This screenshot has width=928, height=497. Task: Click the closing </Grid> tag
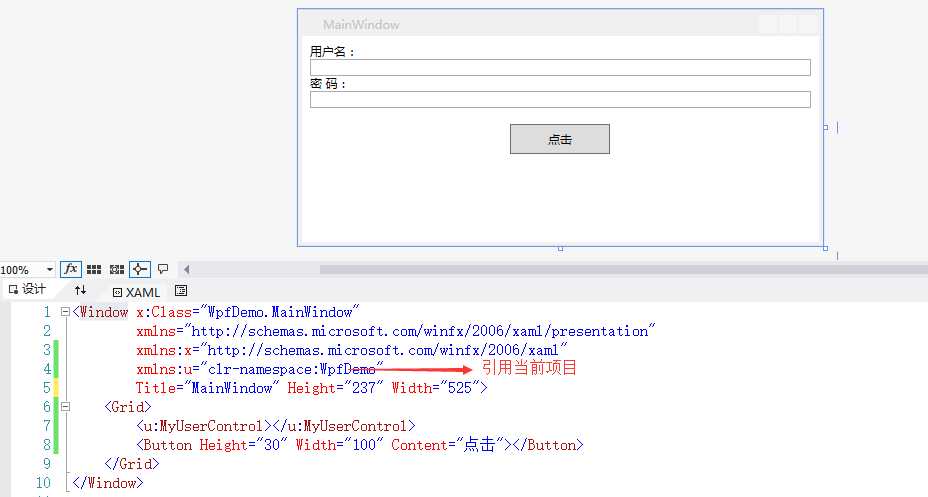(132, 463)
